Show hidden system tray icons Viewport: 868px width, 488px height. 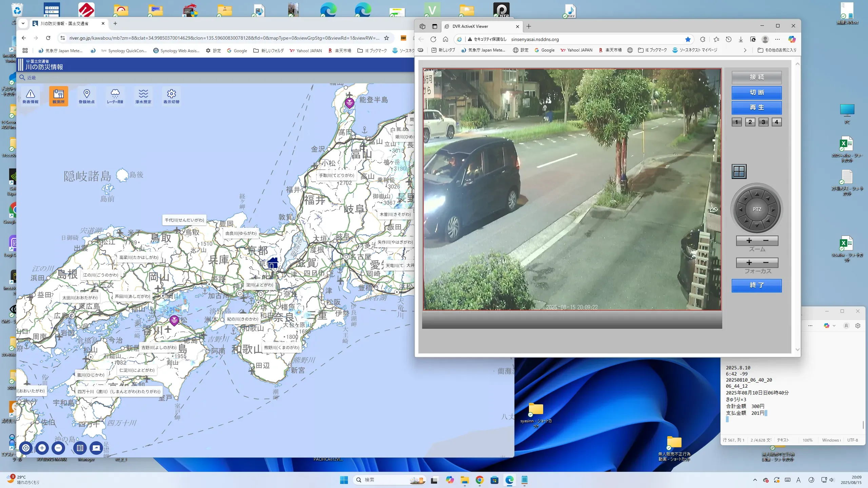point(755,480)
